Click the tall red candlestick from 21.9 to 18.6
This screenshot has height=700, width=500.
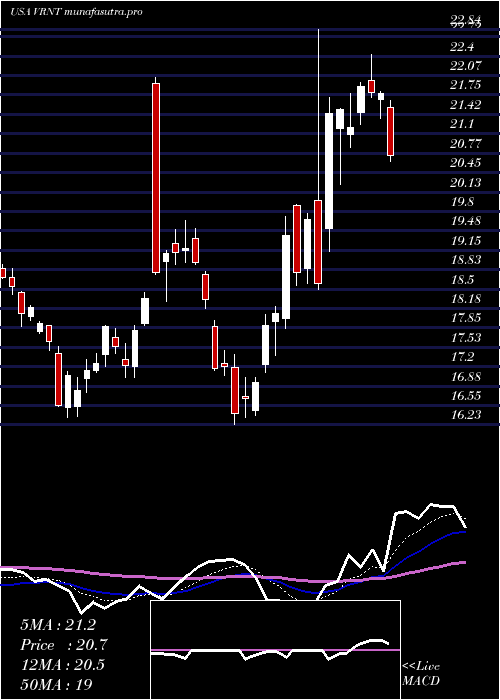pyautogui.click(x=155, y=178)
